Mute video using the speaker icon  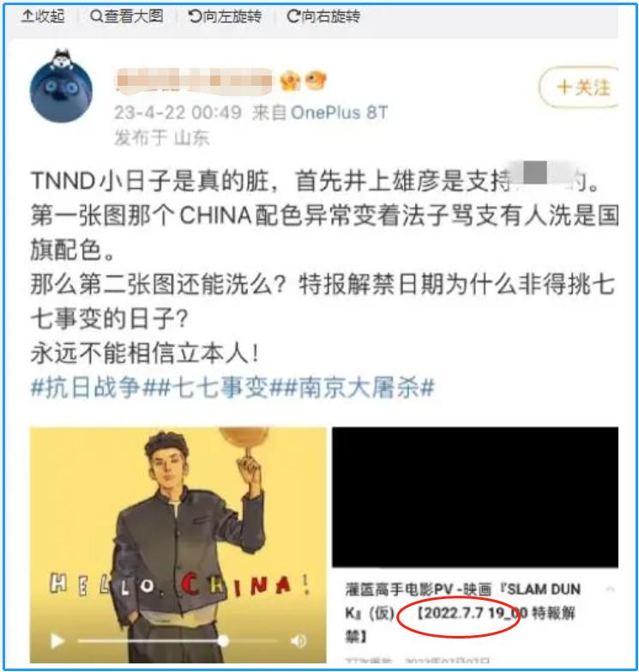(298, 641)
